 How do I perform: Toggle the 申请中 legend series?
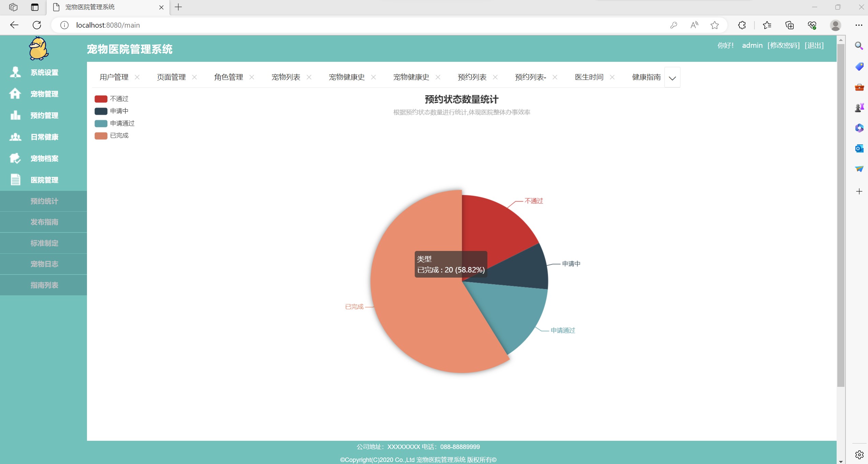tap(112, 111)
